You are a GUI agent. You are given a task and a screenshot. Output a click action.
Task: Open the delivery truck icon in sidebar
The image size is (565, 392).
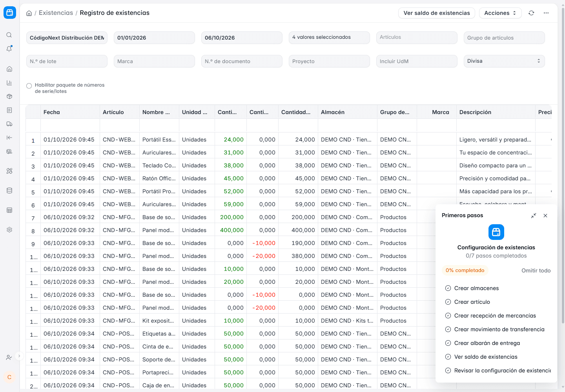[x=9, y=124]
